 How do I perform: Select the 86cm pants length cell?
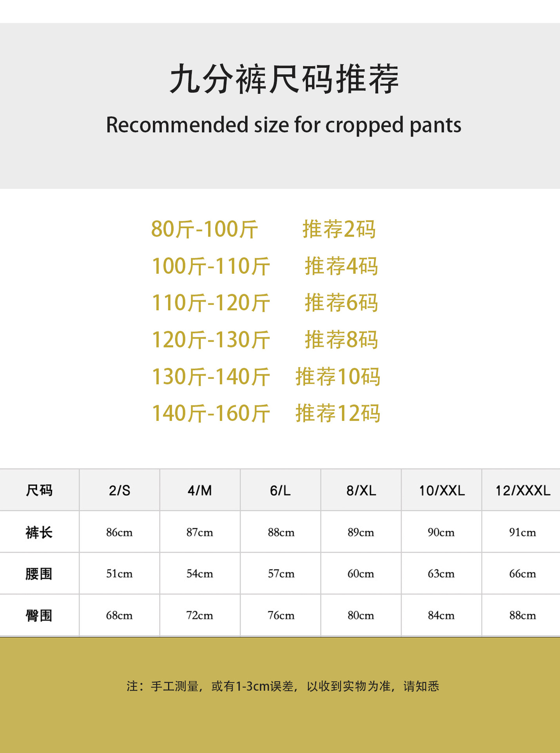(x=120, y=532)
